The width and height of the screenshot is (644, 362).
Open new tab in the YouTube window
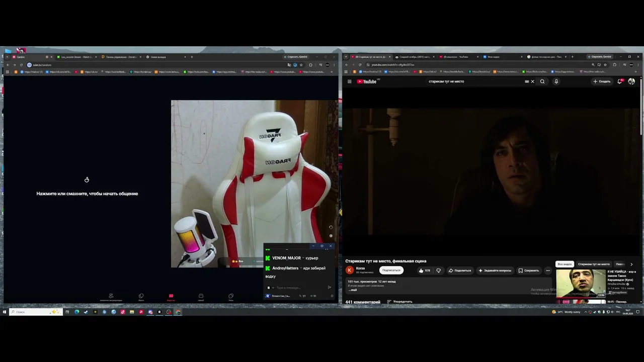[x=572, y=57]
